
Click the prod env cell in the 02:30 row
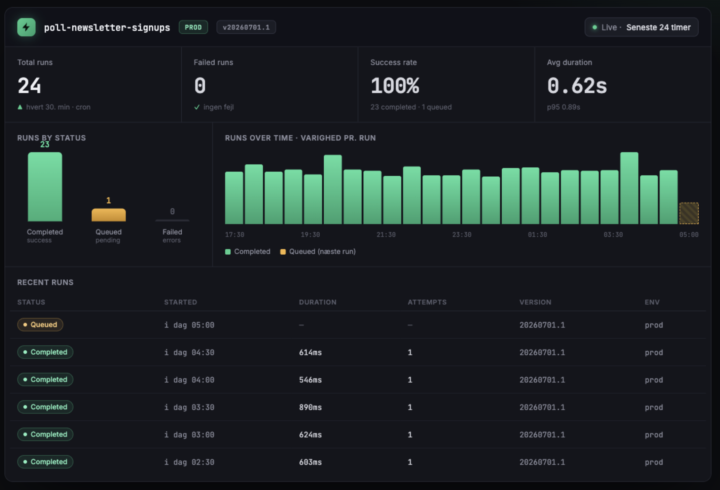pos(654,462)
